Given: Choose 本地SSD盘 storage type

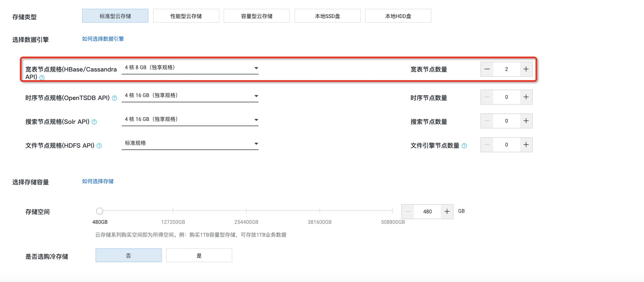Looking at the screenshot, I should click(328, 16).
